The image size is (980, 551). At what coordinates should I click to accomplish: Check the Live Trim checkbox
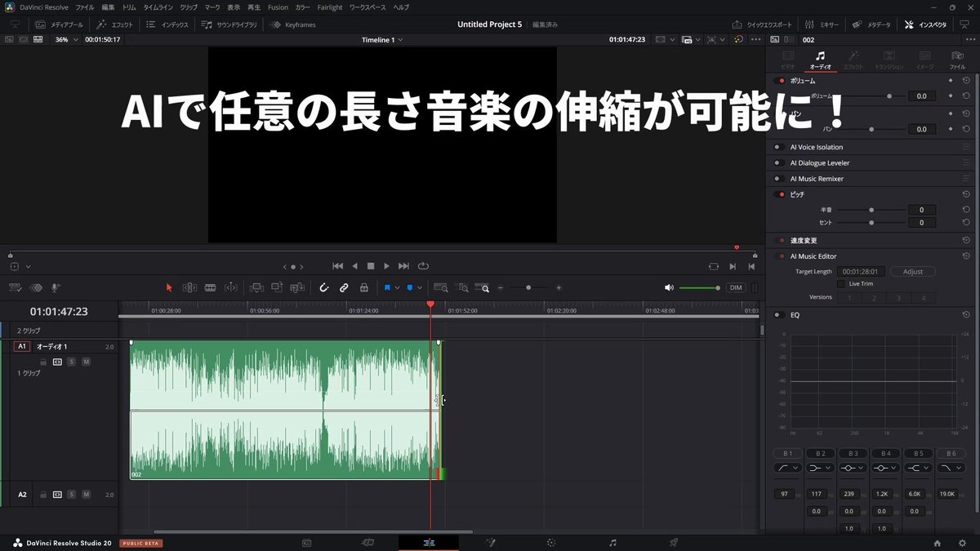pyautogui.click(x=841, y=283)
